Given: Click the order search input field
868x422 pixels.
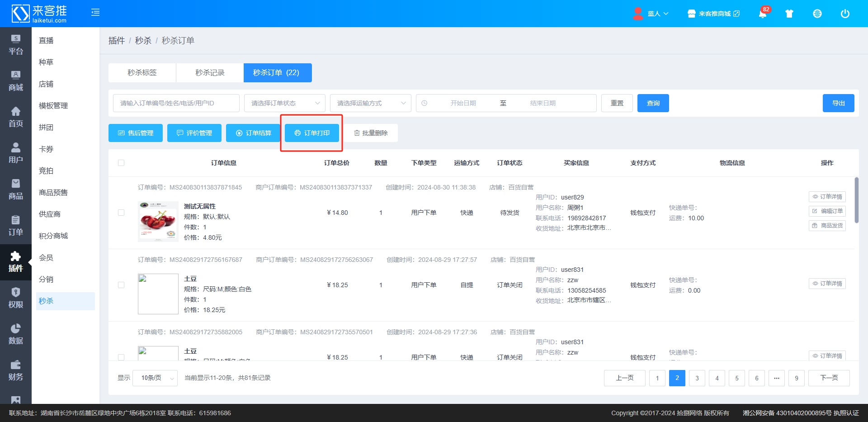Looking at the screenshot, I should [x=176, y=103].
